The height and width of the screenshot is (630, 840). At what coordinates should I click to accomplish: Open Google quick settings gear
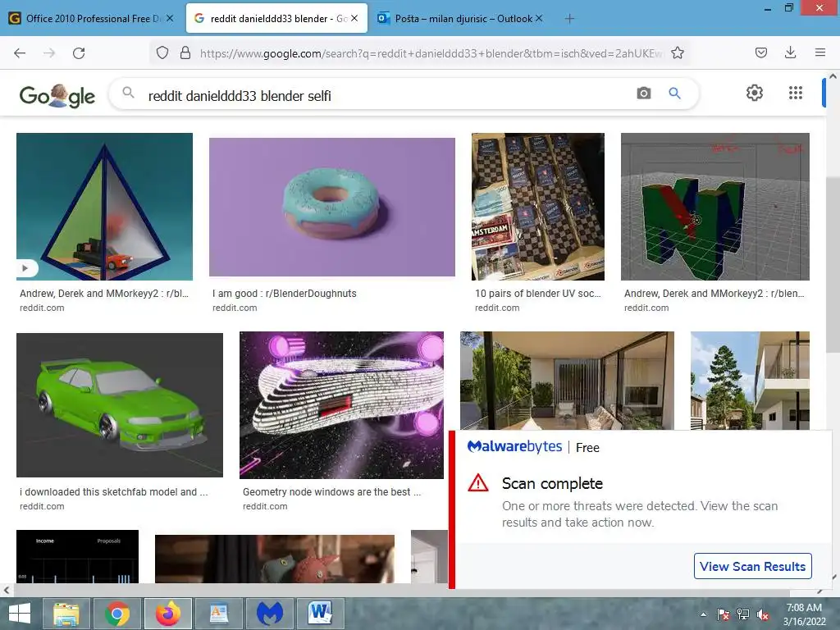point(755,93)
